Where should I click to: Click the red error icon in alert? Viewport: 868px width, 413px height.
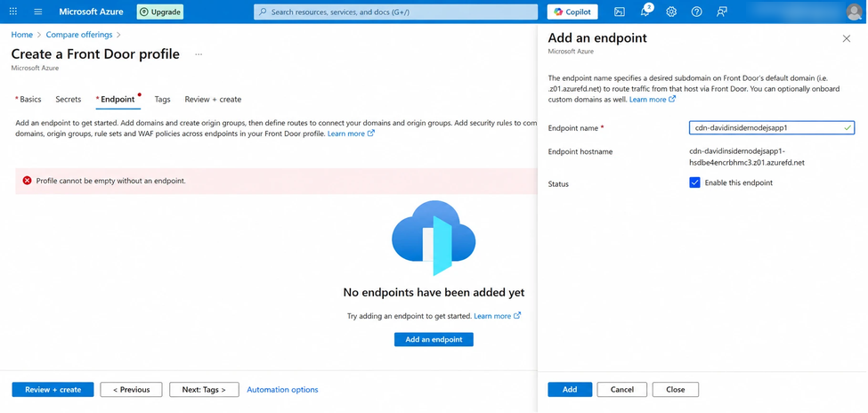27,181
